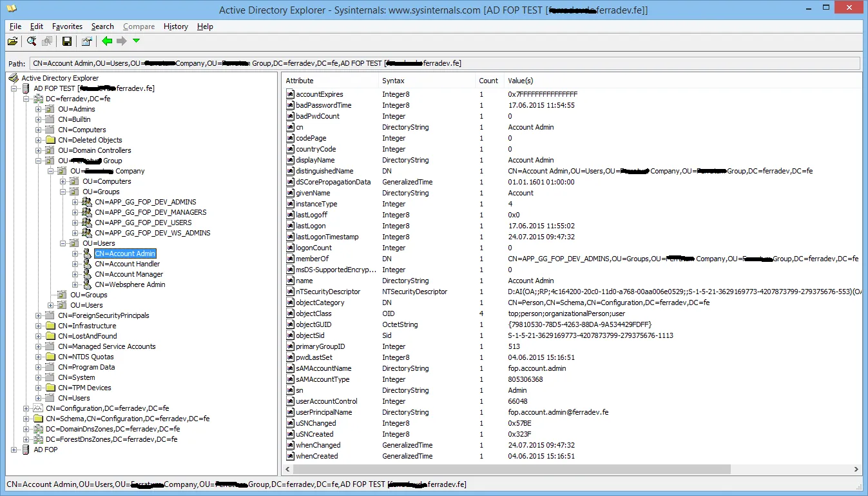The image size is (868, 496).
Task: Open the Help menu
Action: pyautogui.click(x=205, y=26)
